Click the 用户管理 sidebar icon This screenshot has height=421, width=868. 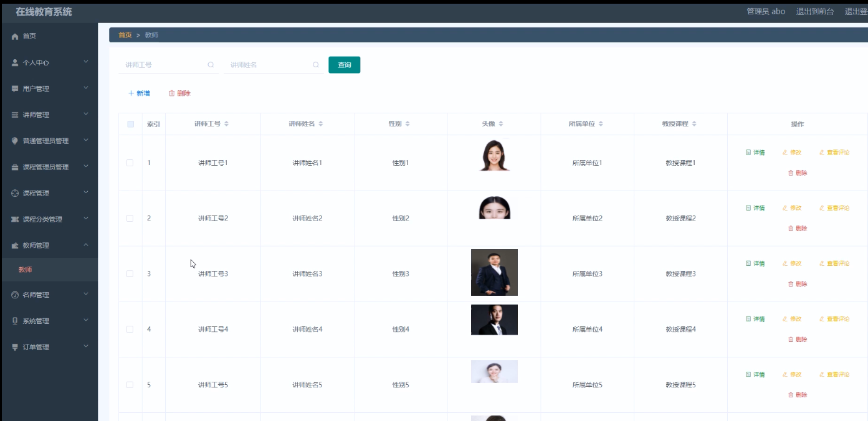[15, 89]
